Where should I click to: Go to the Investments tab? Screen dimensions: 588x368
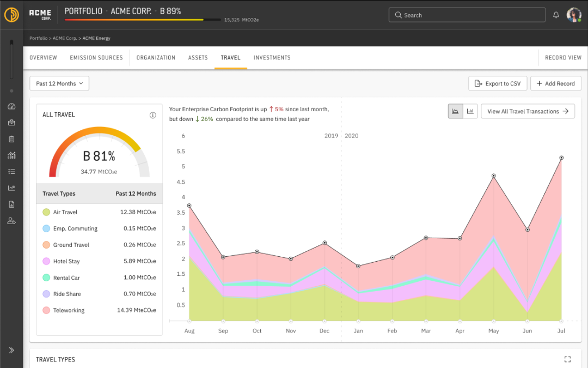272,58
